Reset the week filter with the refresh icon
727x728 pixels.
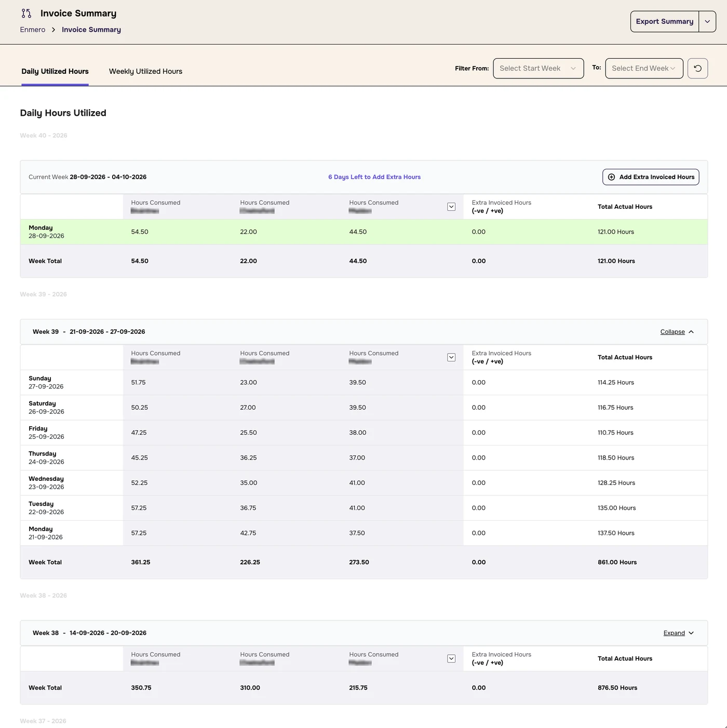pos(697,69)
